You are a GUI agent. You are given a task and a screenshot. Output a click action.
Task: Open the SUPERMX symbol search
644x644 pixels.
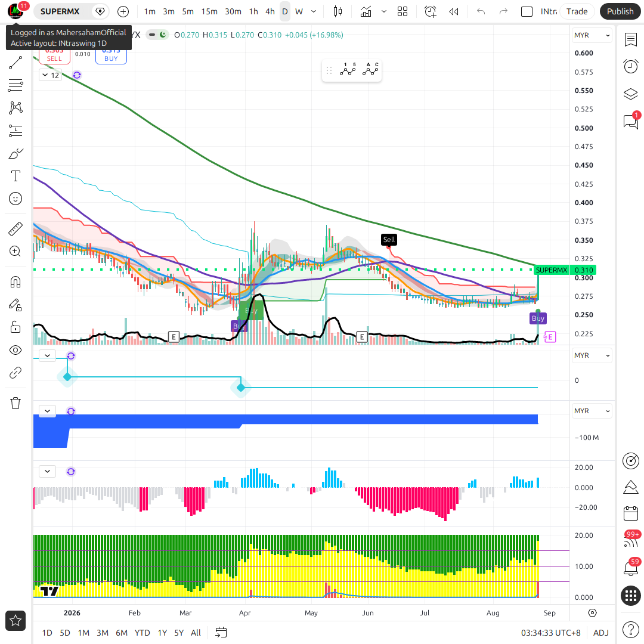tap(60, 11)
